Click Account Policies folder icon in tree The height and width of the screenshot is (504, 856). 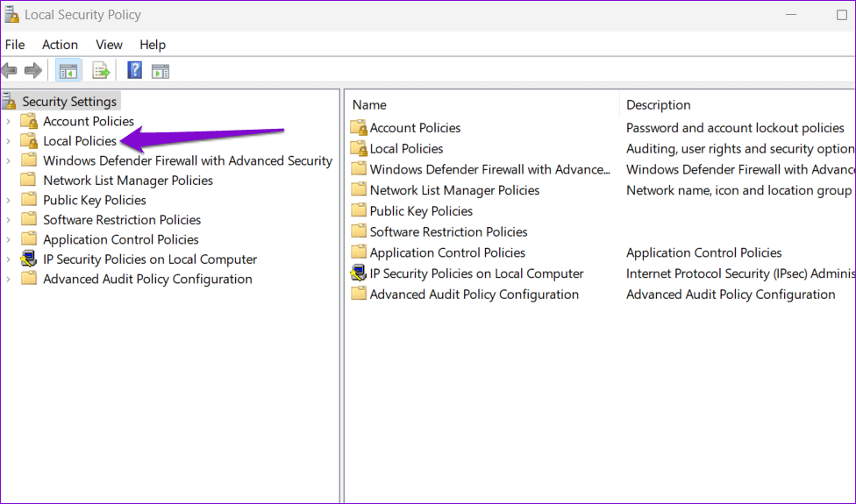[x=28, y=121]
